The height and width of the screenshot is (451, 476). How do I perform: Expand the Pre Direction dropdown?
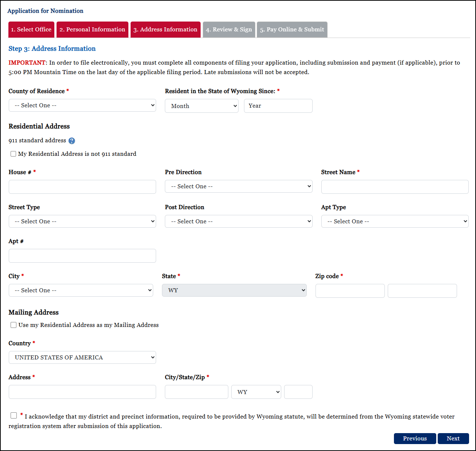(x=239, y=186)
